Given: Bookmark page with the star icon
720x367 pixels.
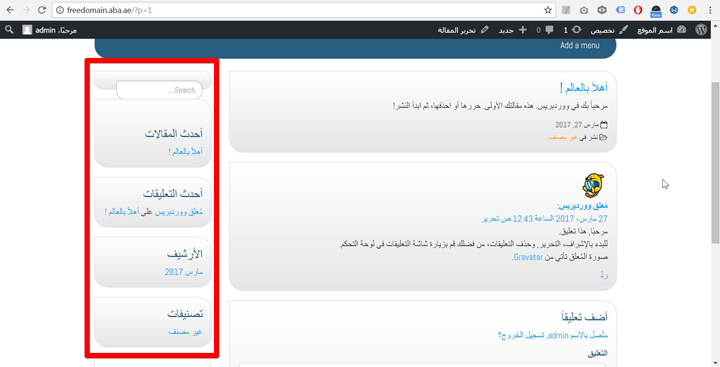Looking at the screenshot, I should [x=548, y=10].
